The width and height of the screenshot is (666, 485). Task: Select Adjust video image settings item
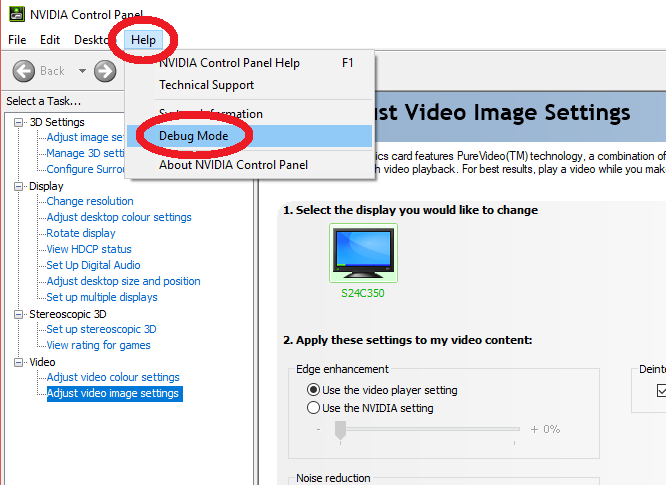pos(114,393)
